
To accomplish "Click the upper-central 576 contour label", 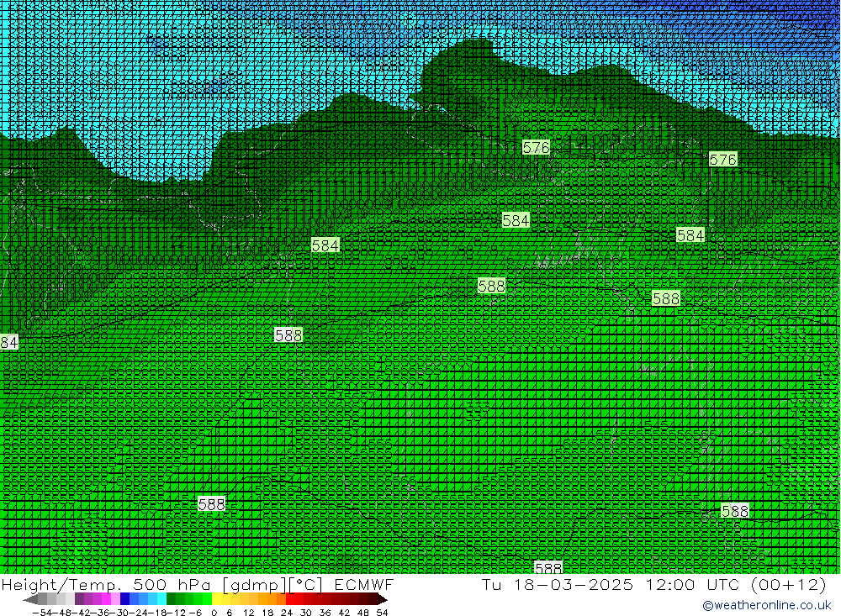I will tap(536, 147).
